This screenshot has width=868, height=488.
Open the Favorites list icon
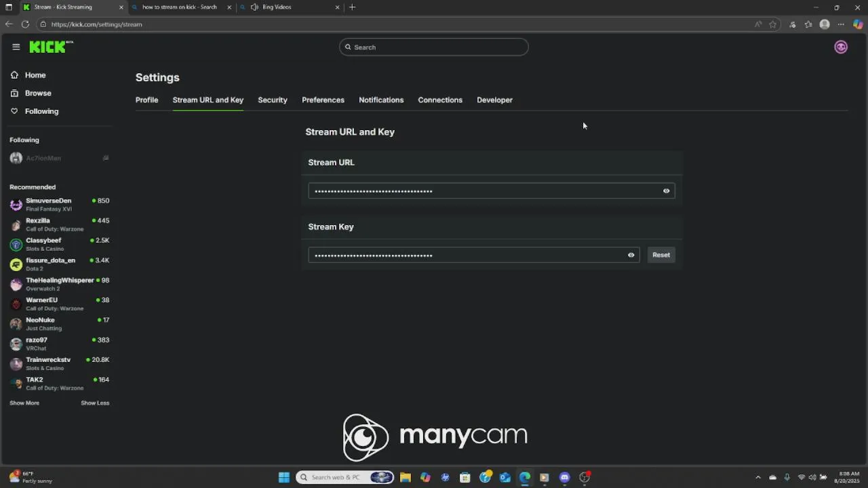808,24
